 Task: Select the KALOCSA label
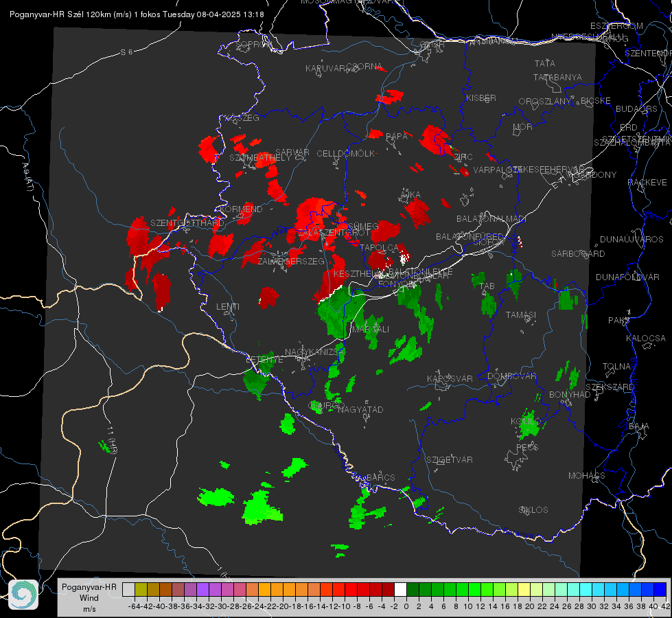645,338
